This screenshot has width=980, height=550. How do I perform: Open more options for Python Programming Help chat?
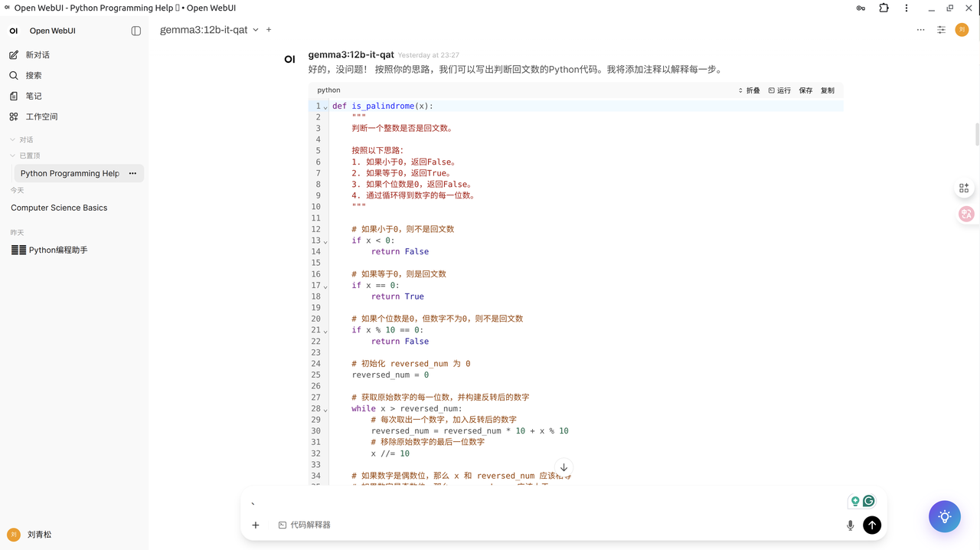[132, 173]
